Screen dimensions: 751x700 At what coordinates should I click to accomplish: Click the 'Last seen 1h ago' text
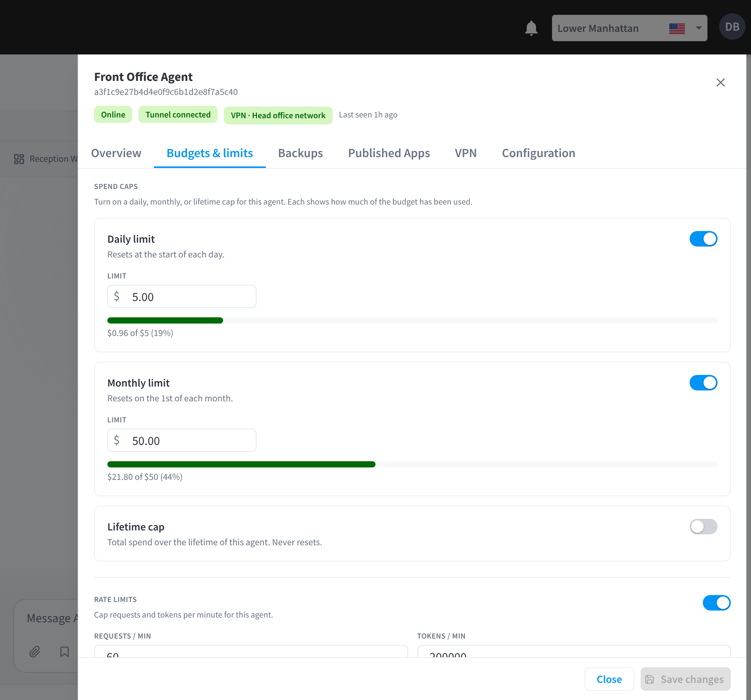coord(368,115)
